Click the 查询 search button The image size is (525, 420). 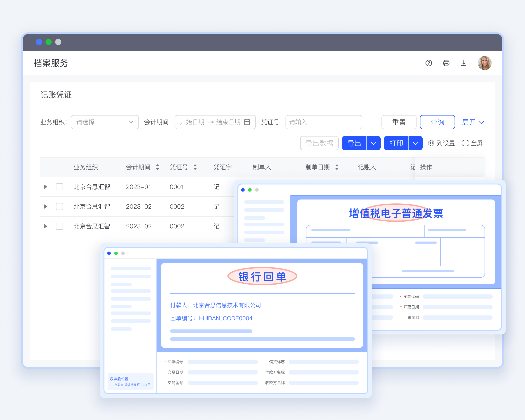pyautogui.click(x=437, y=122)
